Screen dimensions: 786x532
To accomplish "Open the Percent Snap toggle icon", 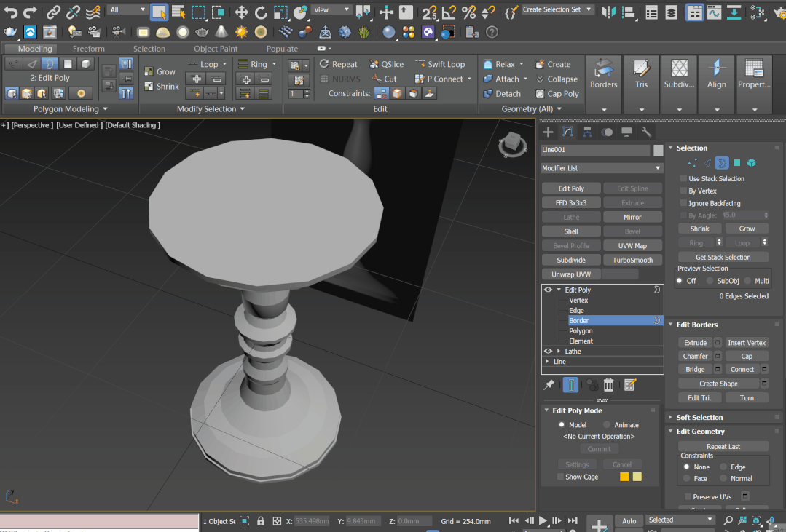I will click(x=468, y=12).
